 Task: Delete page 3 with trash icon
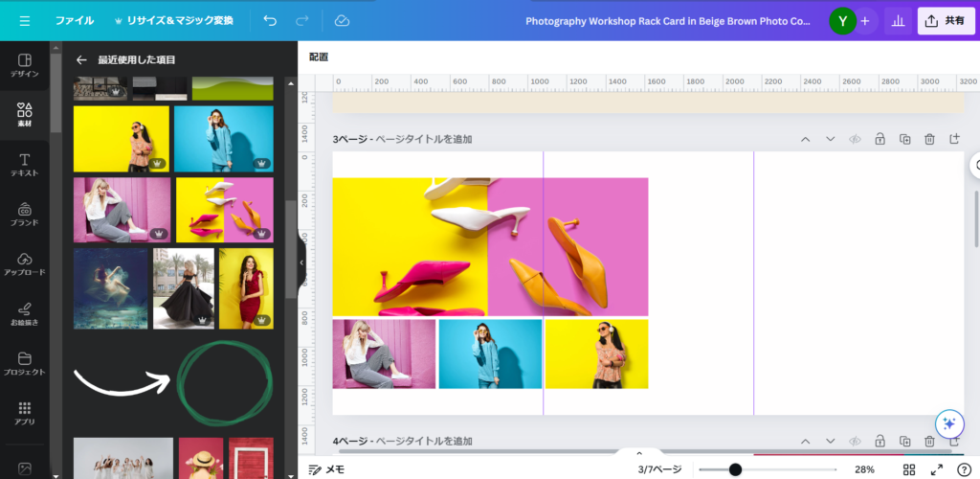coord(929,139)
